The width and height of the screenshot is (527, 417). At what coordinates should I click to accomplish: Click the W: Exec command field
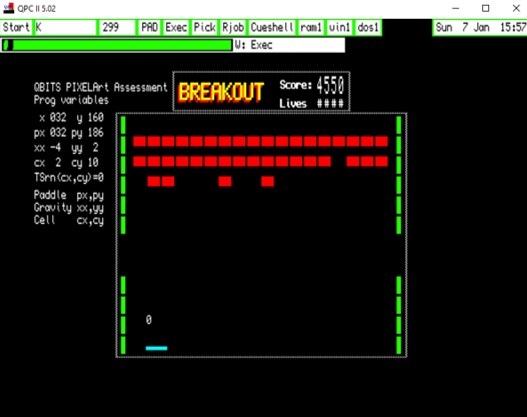coord(289,45)
